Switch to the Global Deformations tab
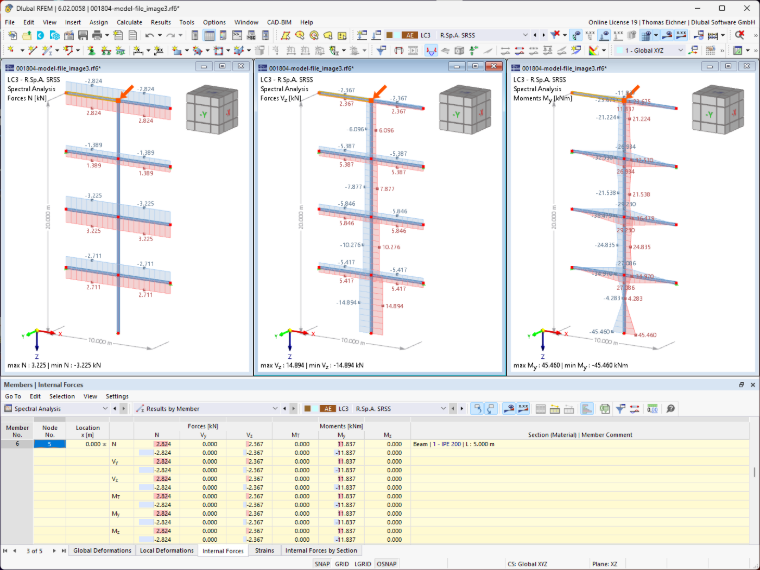760x570 pixels. 102,550
